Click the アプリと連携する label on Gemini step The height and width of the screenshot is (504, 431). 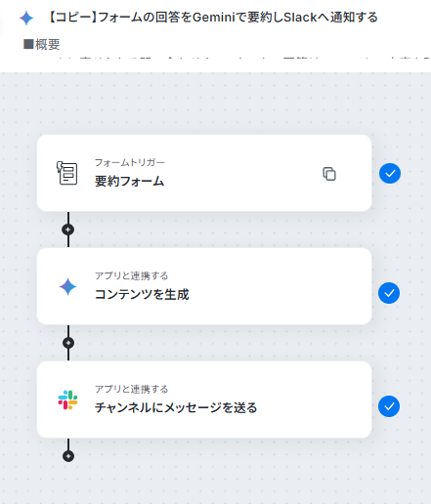pos(132,275)
